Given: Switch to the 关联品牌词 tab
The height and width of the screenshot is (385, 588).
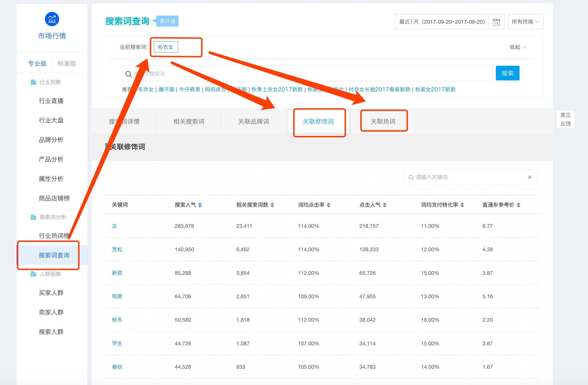Looking at the screenshot, I should point(254,122).
